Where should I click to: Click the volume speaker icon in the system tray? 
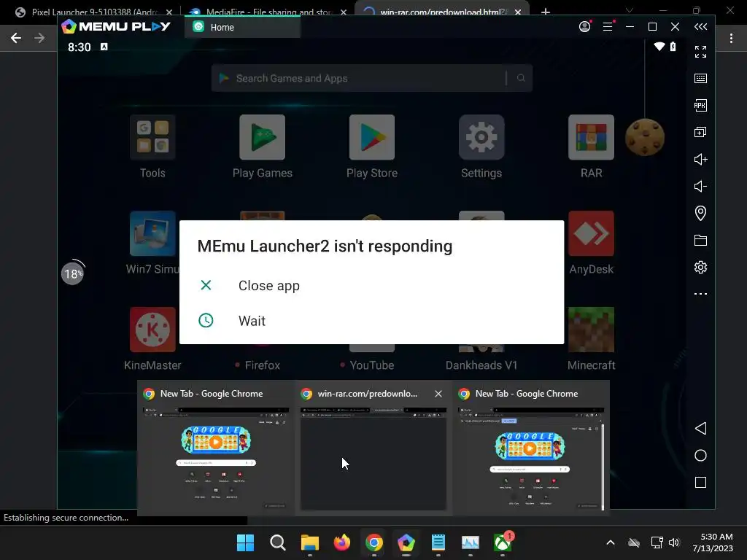(674, 542)
